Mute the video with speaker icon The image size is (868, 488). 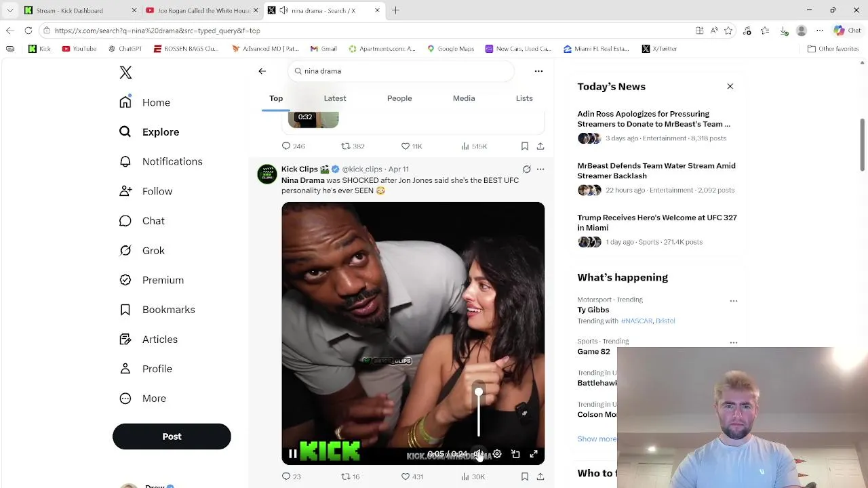[479, 454]
